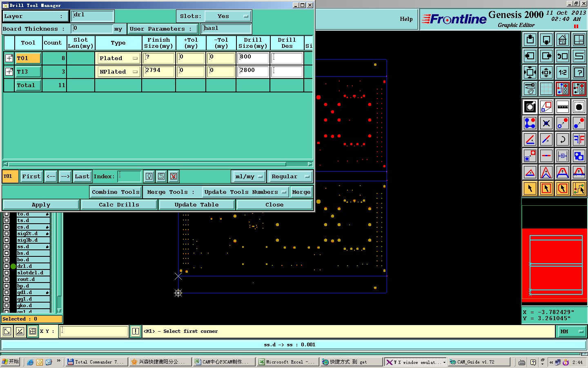Toggle the checkbox beside rout.d layer

[7, 279]
